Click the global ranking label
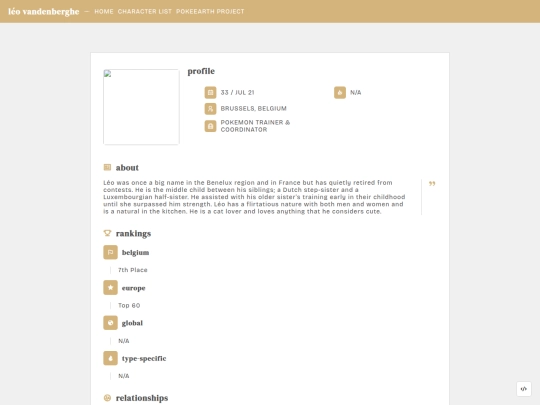 (132, 323)
